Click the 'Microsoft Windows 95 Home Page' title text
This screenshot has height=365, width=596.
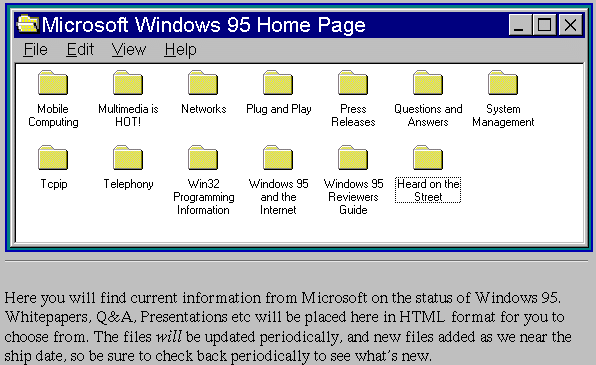203,25
